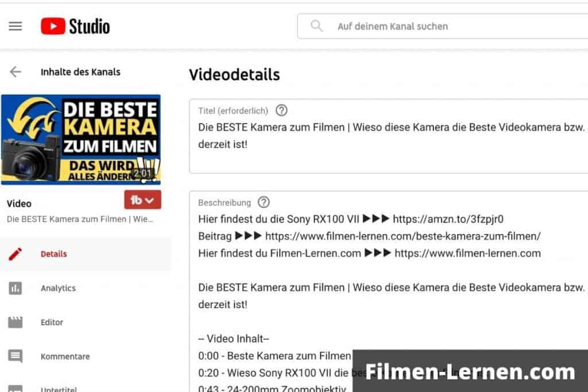
Task: Click the help icon next to Beschreibung
Action: pyautogui.click(x=264, y=203)
